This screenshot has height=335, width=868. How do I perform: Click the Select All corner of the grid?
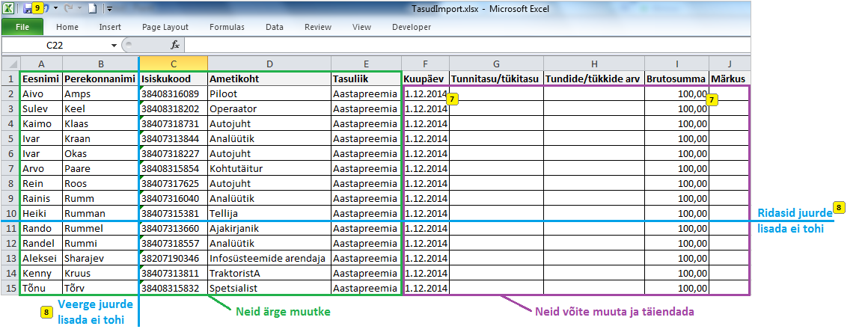point(10,64)
